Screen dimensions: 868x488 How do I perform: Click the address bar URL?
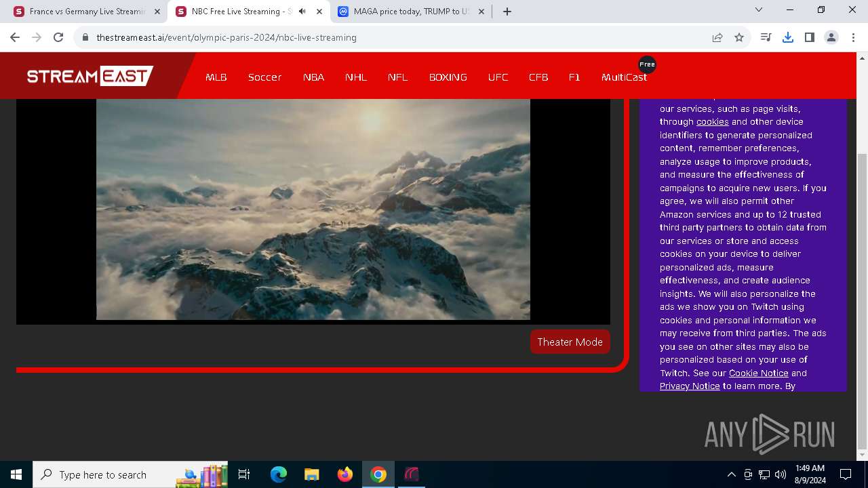point(226,37)
